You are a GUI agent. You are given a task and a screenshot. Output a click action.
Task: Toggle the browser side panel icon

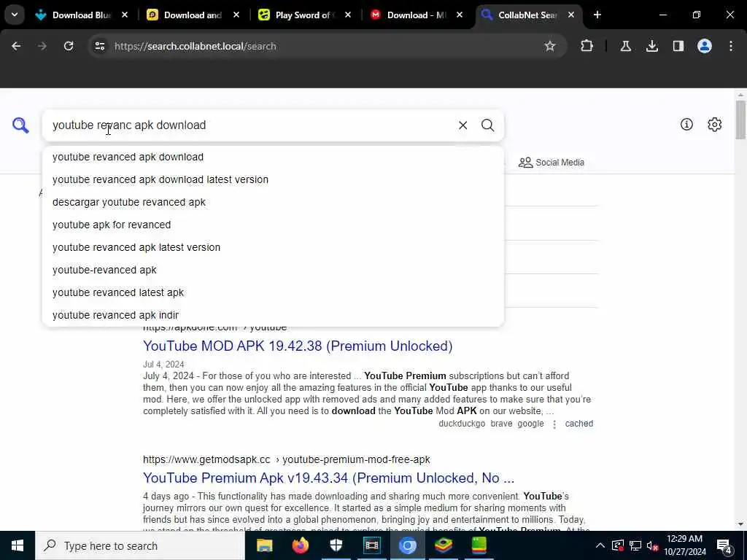coord(678,46)
